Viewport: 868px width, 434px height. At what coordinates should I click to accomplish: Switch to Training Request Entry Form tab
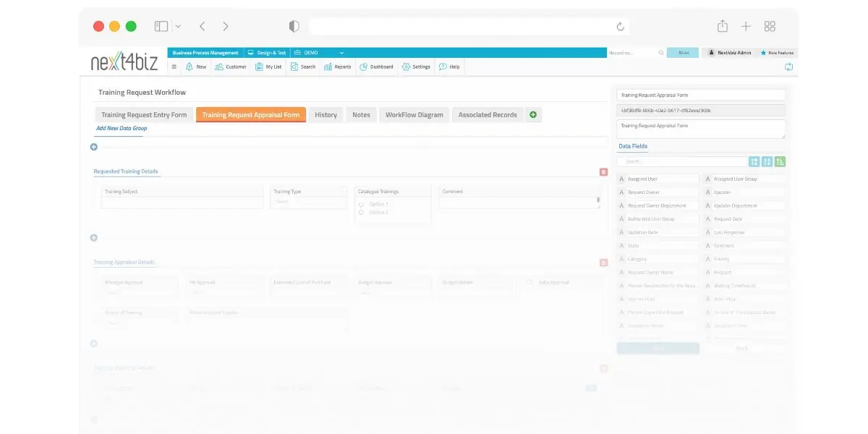point(144,115)
